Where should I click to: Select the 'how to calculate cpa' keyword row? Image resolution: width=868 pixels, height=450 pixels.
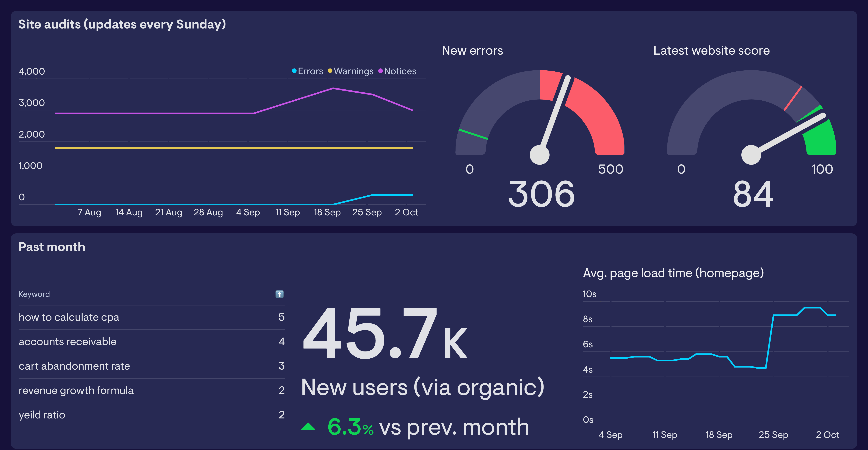(x=152, y=317)
